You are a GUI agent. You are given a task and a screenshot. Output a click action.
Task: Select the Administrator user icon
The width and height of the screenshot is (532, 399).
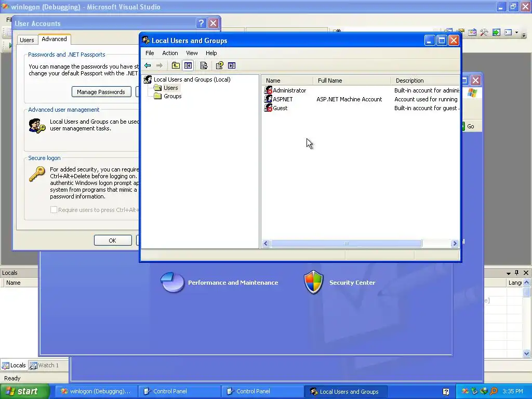click(268, 90)
